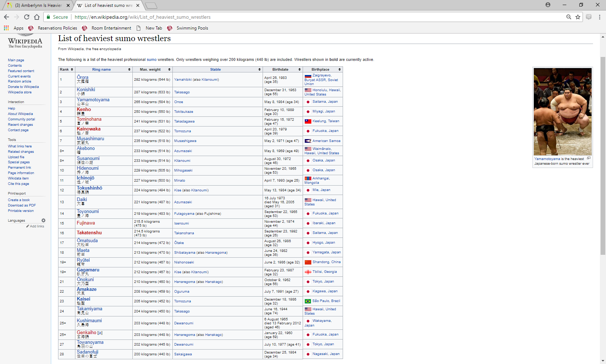This screenshot has width=606, height=364.
Task: Sort table by Rank column
Action: click(67, 70)
